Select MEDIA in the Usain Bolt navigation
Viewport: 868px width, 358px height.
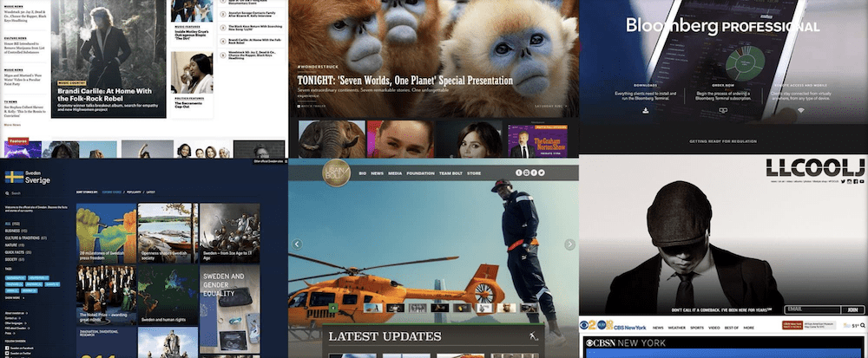point(395,173)
